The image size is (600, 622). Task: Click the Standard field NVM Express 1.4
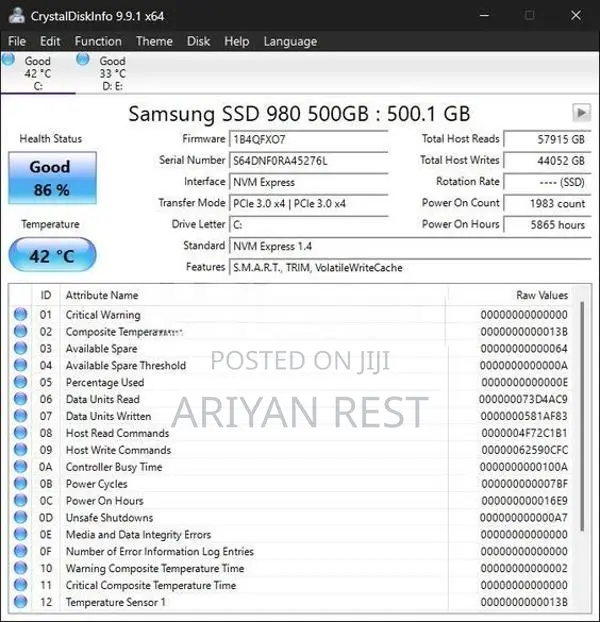[410, 246]
